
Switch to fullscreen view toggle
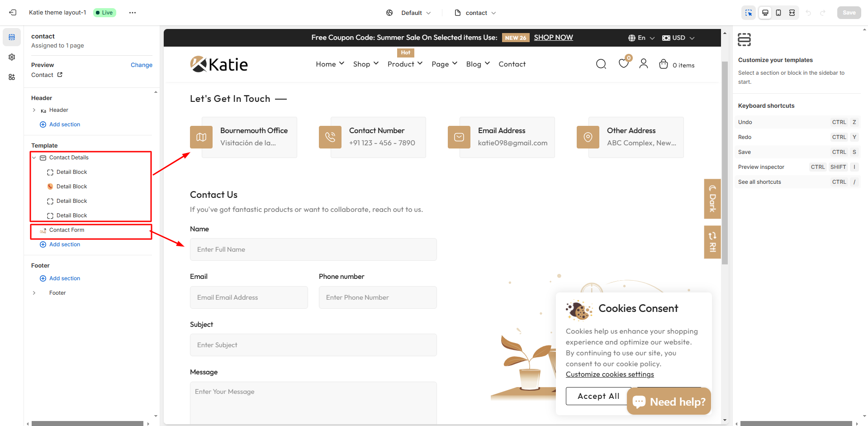pos(792,13)
